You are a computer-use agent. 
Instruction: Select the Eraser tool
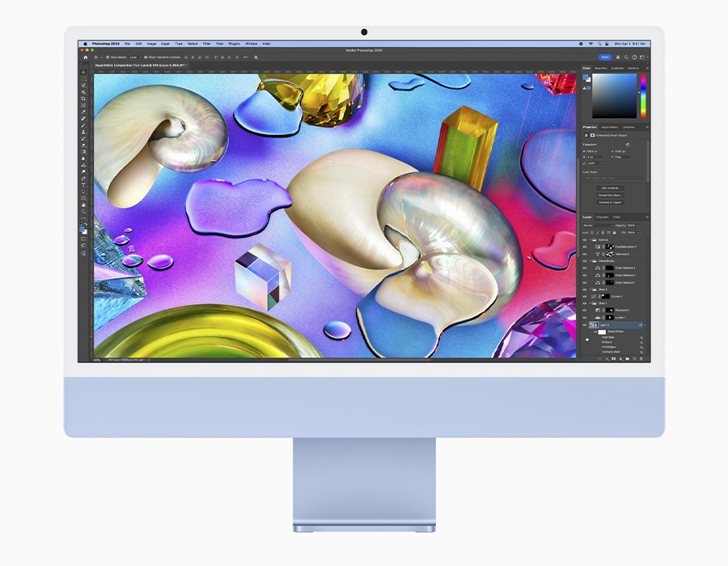[83, 146]
